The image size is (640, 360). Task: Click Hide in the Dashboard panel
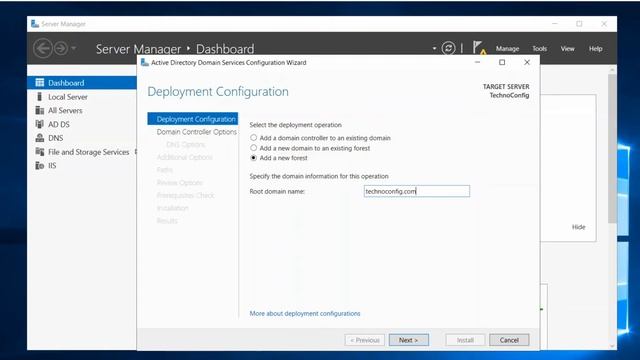coord(578,227)
